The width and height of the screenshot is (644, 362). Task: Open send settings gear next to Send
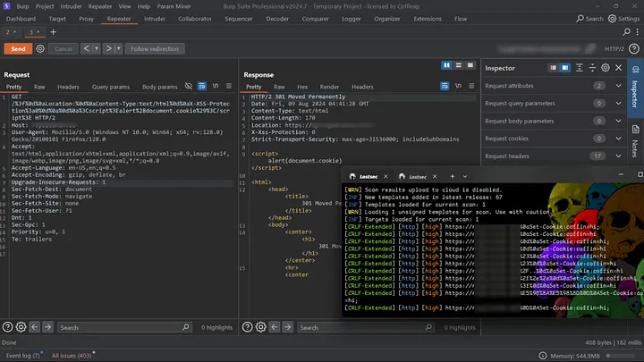40,49
